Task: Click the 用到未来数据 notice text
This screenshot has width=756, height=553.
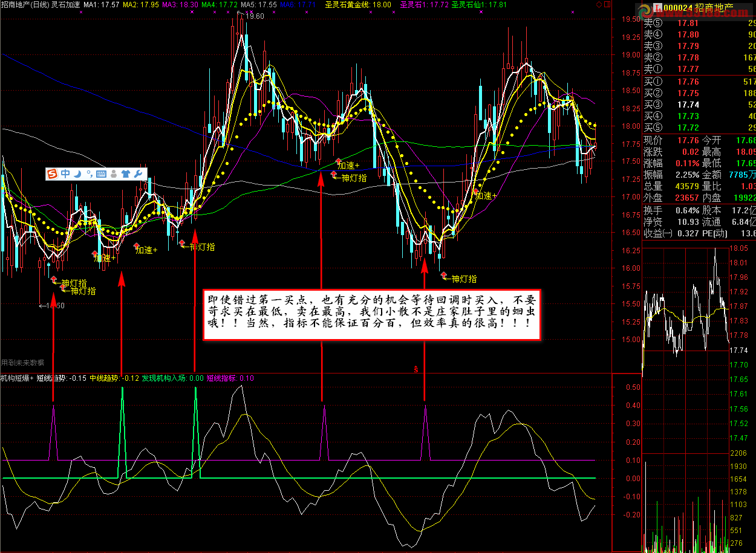Action: [x=23, y=363]
